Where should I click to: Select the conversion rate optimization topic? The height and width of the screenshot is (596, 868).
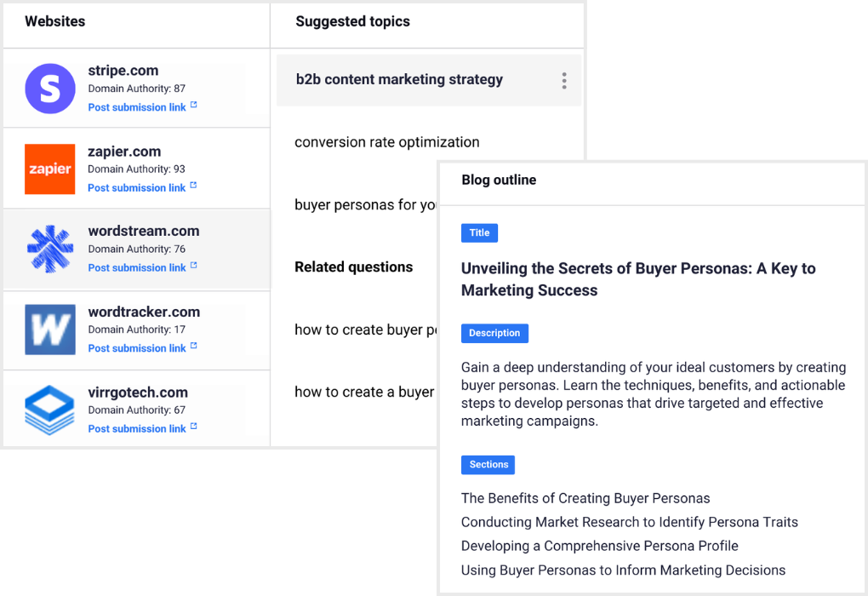tap(387, 142)
